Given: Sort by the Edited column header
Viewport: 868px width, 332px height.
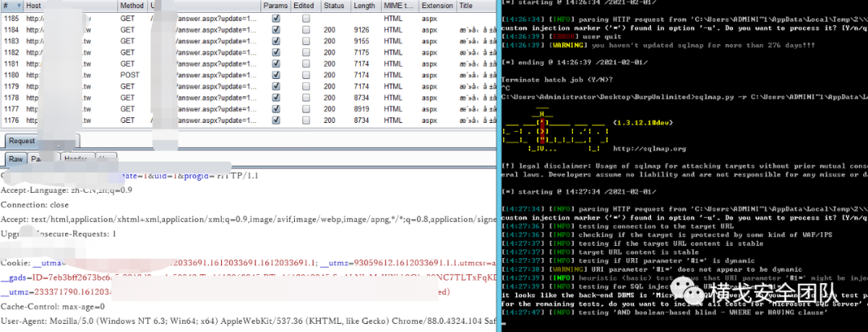Looking at the screenshot, I should coord(305,6).
